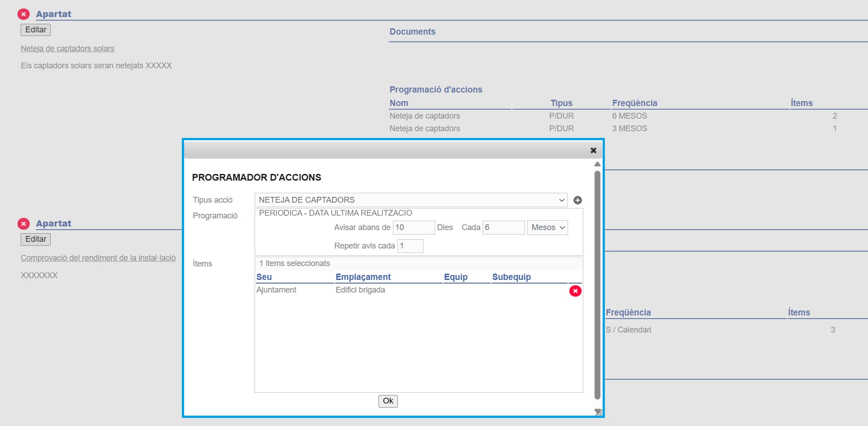Click the Nom column header in Programació d'accions
Viewport: 868px width, 426px height.
[x=399, y=103]
